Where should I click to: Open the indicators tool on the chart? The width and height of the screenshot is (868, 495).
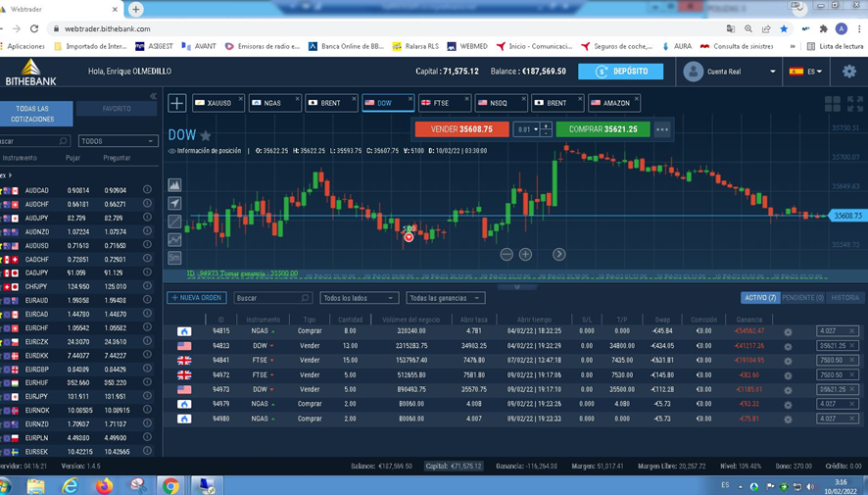coord(174,240)
